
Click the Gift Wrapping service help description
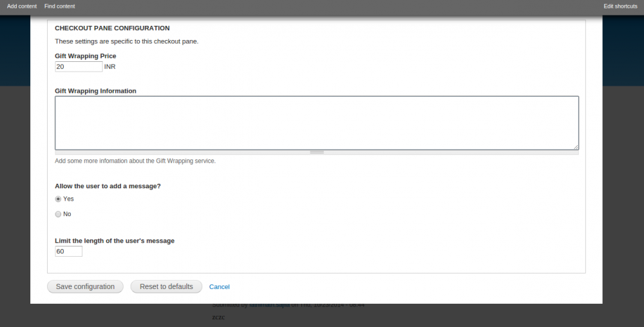(x=135, y=161)
